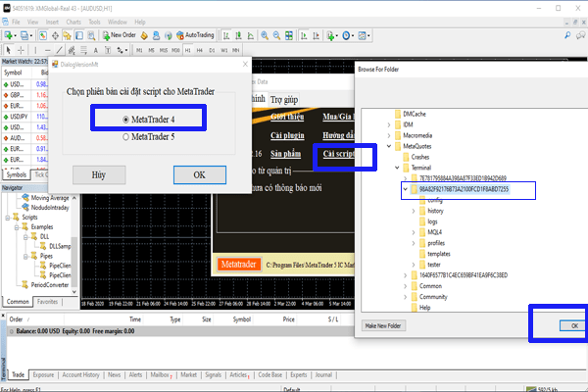
Task: Switch to the candlestick chart icon
Action: click(238, 35)
